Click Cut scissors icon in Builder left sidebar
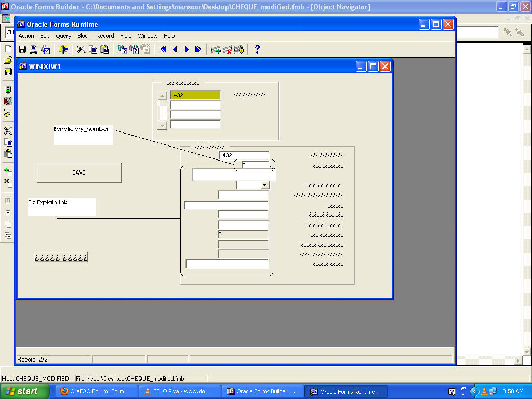This screenshot has width=532, height=399. coord(8,131)
